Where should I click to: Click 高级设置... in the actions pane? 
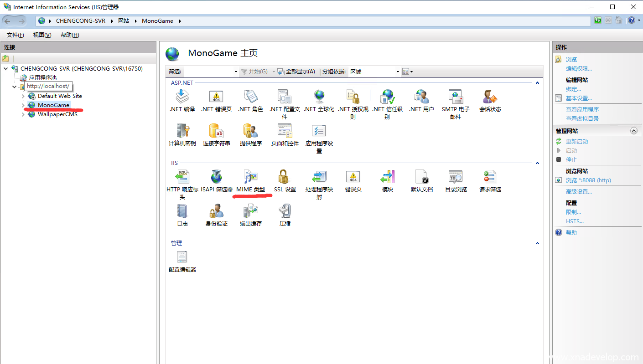[579, 192]
